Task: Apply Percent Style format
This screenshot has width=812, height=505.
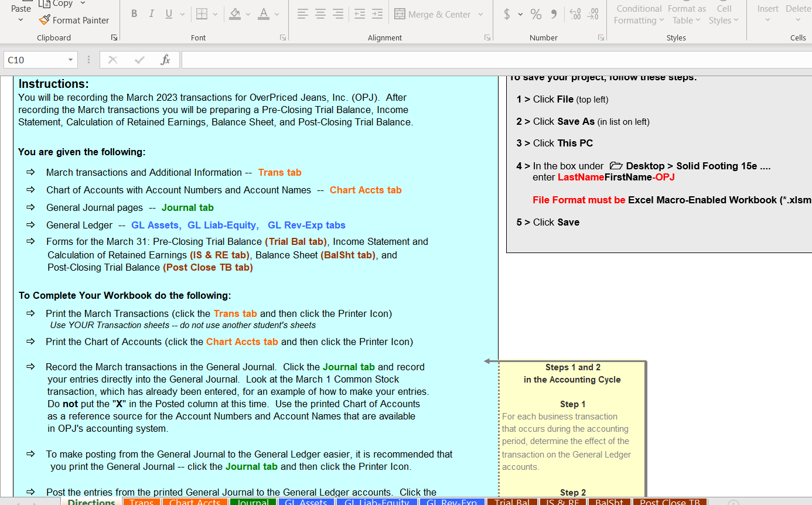Action: (x=536, y=14)
